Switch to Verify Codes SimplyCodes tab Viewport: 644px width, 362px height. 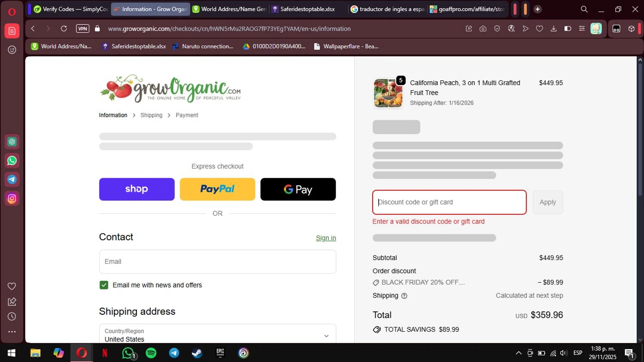[x=71, y=9]
